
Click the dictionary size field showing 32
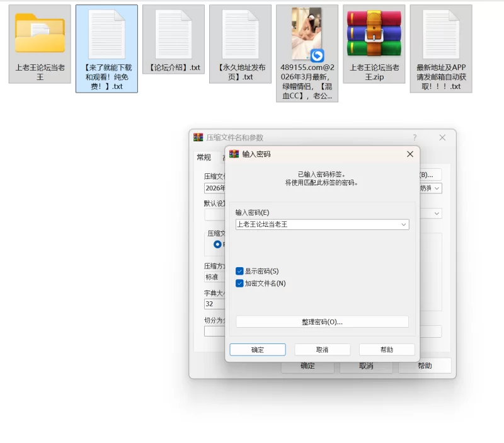[215, 304]
